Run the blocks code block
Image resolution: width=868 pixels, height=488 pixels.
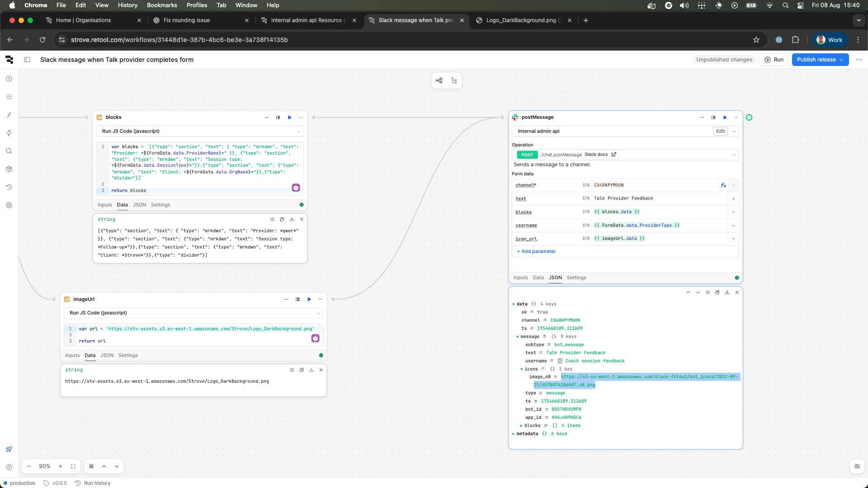click(290, 117)
